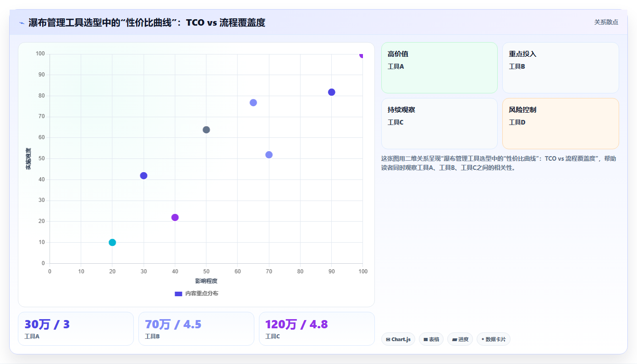
Task: Click the 进度 chip
Action: pos(460,339)
